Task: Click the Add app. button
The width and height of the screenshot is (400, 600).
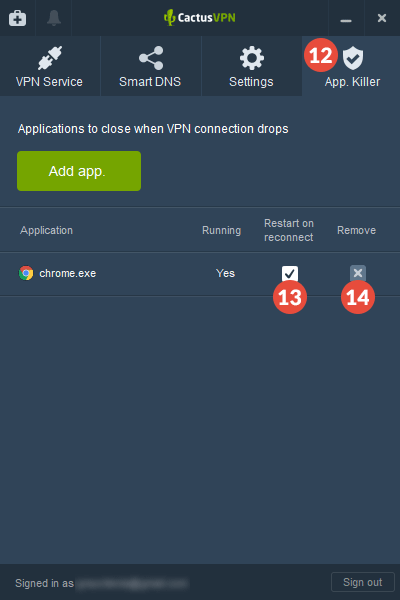Action: click(x=79, y=171)
